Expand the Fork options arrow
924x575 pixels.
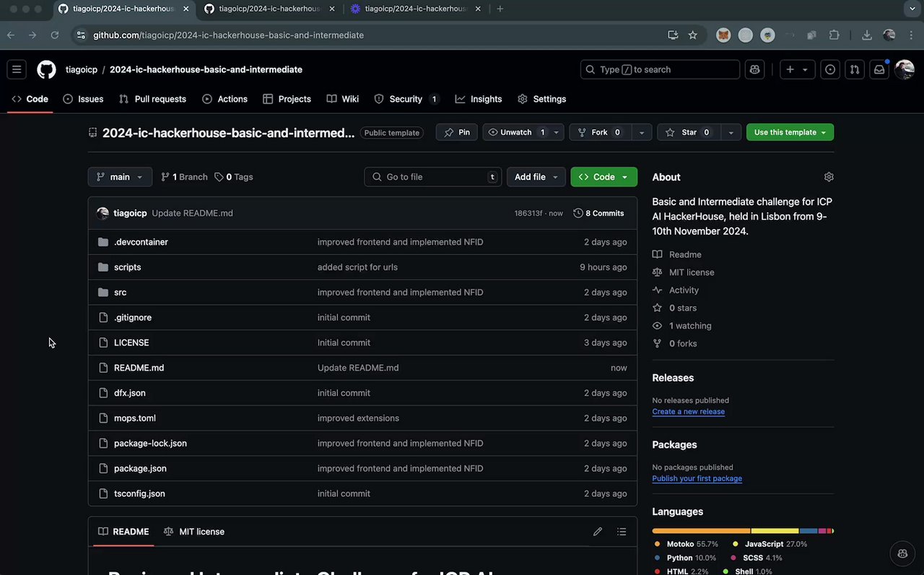click(641, 132)
